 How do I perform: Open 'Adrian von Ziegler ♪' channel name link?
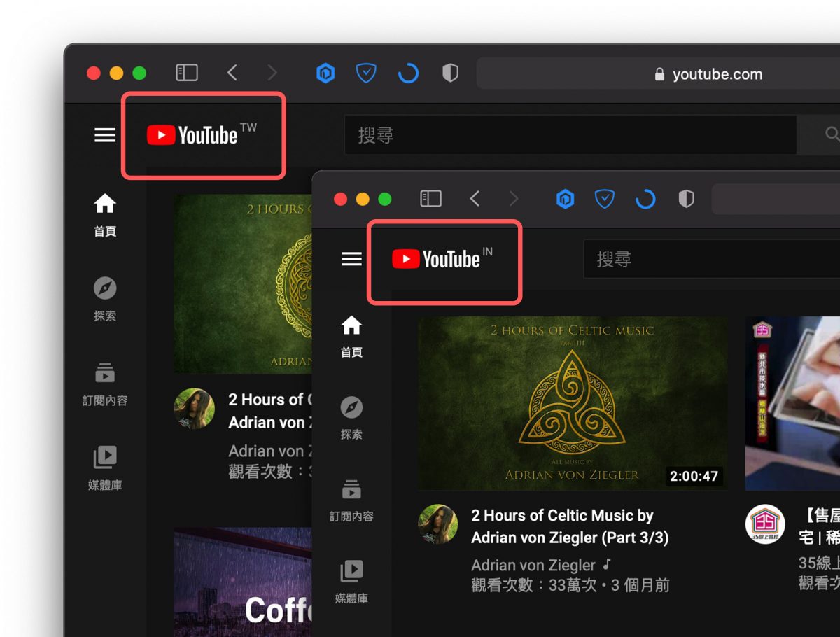point(541,564)
